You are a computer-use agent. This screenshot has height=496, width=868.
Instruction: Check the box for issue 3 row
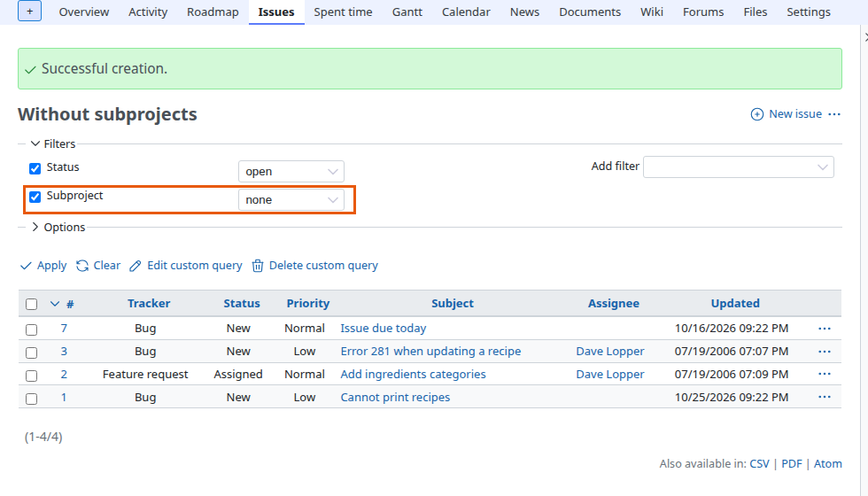point(32,353)
